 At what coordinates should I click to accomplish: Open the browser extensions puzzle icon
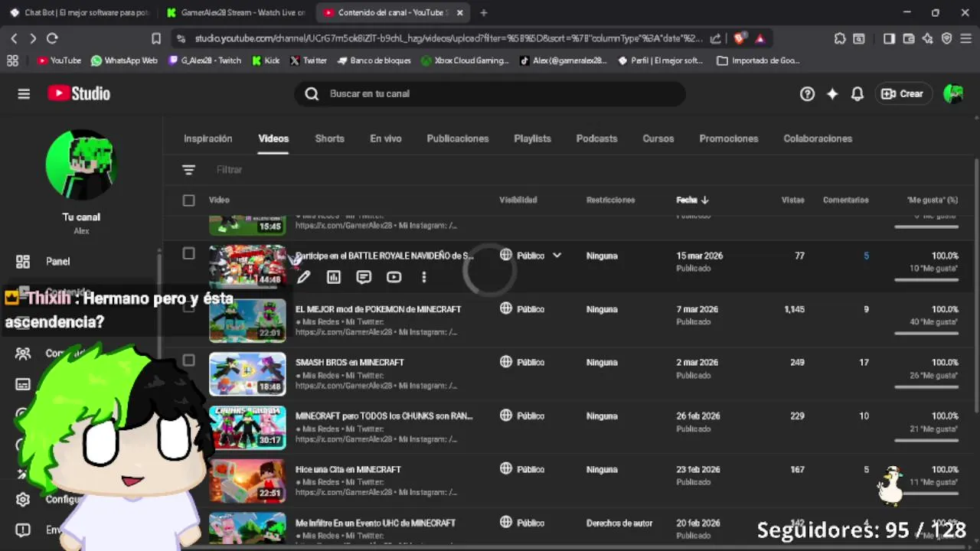point(840,38)
